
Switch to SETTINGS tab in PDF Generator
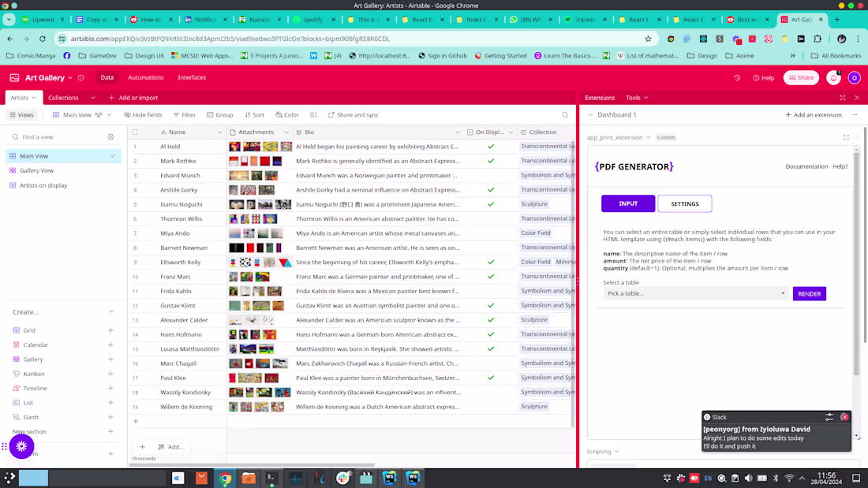click(685, 203)
